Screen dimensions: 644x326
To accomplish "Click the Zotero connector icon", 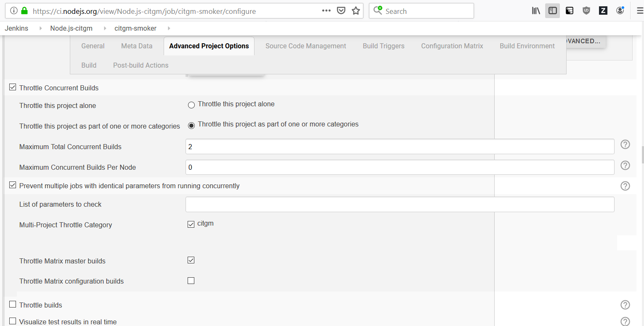I will pyautogui.click(x=603, y=11).
